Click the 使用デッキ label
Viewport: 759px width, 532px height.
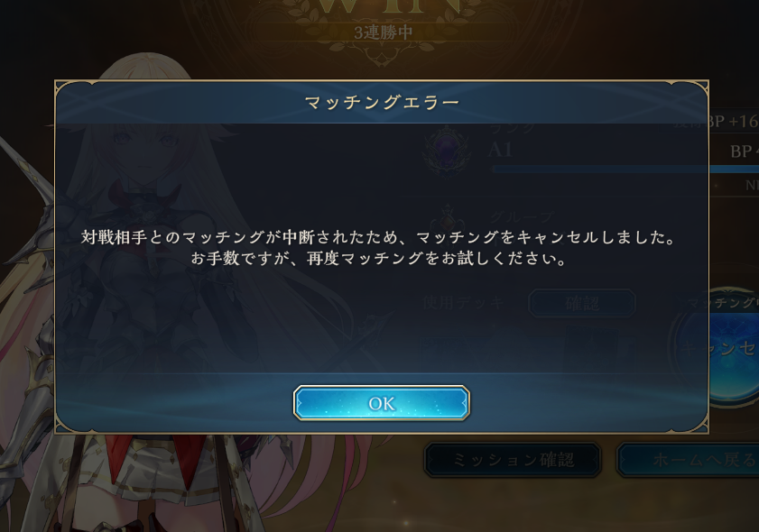tap(463, 303)
